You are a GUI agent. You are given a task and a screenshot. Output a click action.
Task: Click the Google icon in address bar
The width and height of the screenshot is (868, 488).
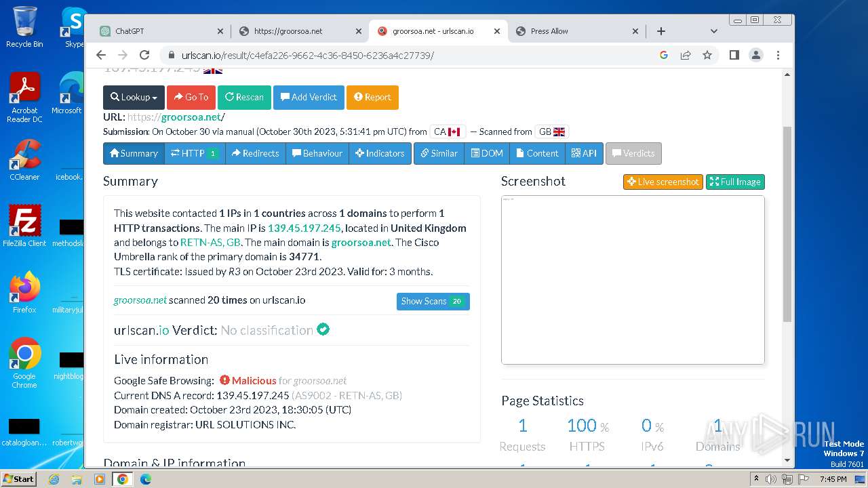[x=664, y=56]
